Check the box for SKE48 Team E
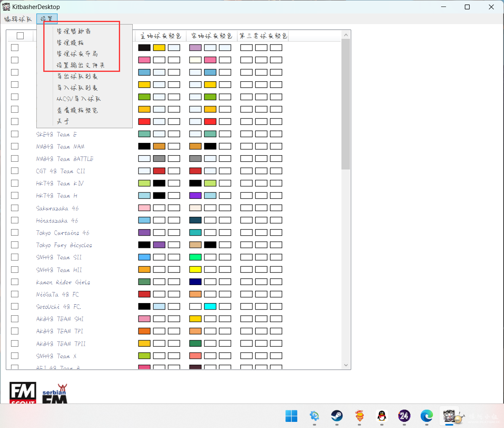Viewport: 504px width, 428px height. (15, 134)
